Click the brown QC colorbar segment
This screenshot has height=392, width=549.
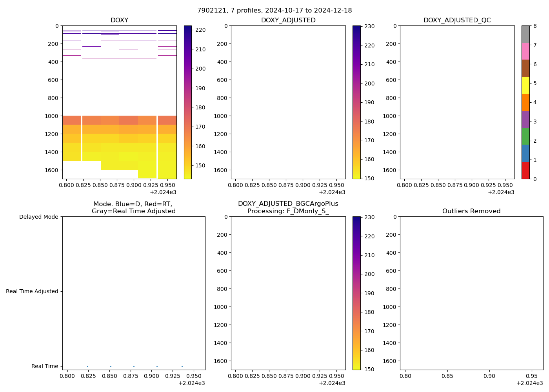click(x=525, y=68)
